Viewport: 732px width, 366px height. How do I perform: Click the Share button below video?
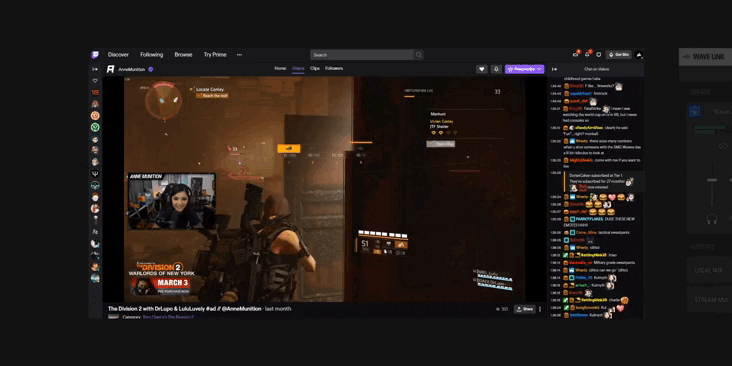pos(525,309)
